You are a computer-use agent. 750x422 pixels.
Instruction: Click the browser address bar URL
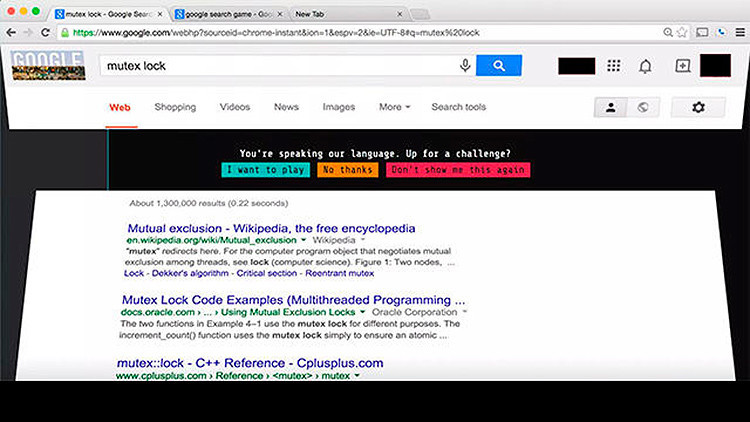pyautogui.click(x=276, y=33)
